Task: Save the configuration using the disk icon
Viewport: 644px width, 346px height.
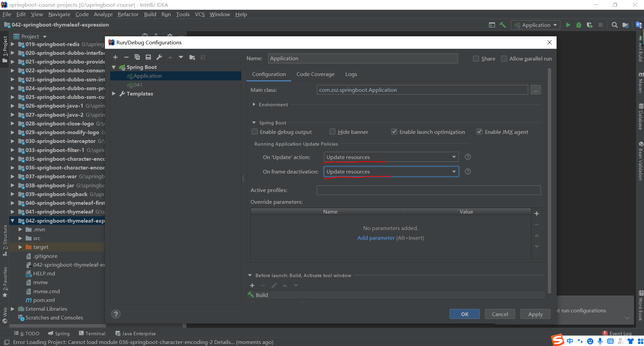Action: 148,57
